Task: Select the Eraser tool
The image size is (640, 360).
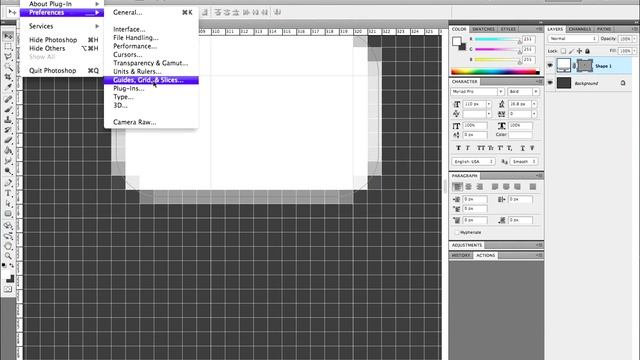Action: click(x=8, y=140)
